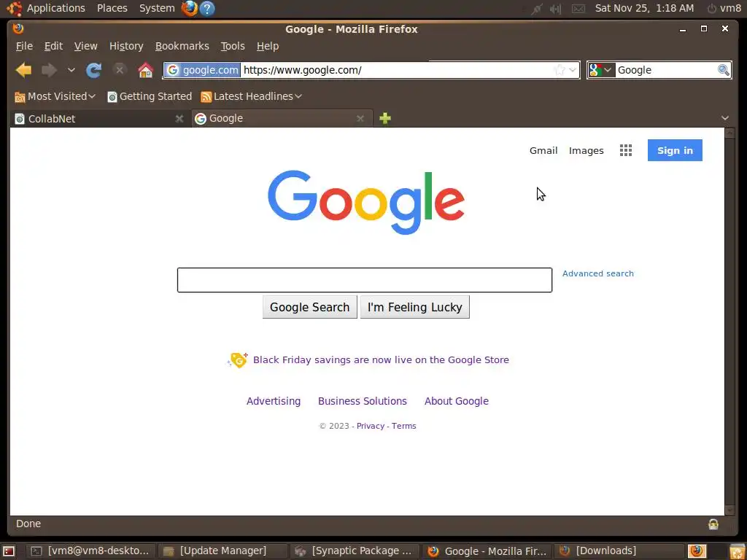Open the search engine selector dropdown
The width and height of the screenshot is (747, 560).
tap(601, 70)
